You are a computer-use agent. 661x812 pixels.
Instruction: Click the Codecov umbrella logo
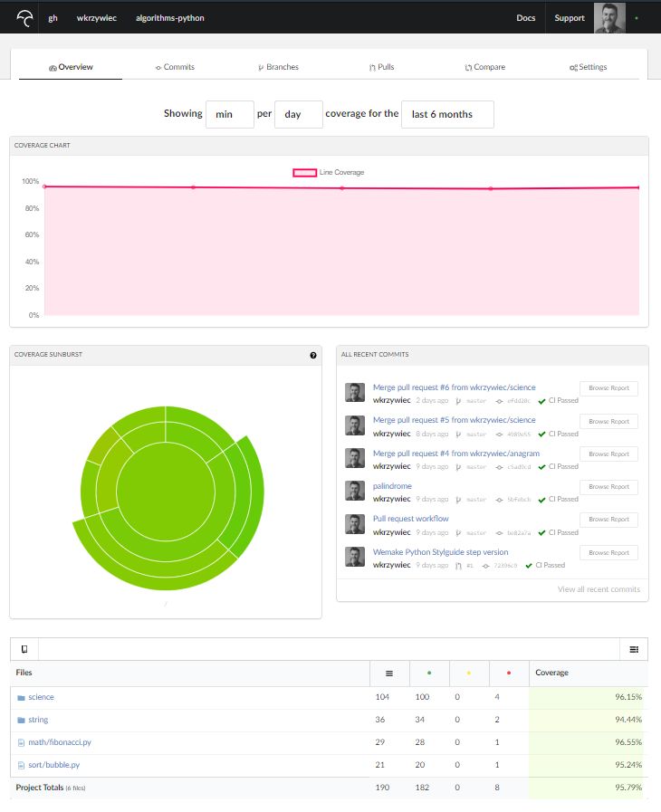coord(24,18)
